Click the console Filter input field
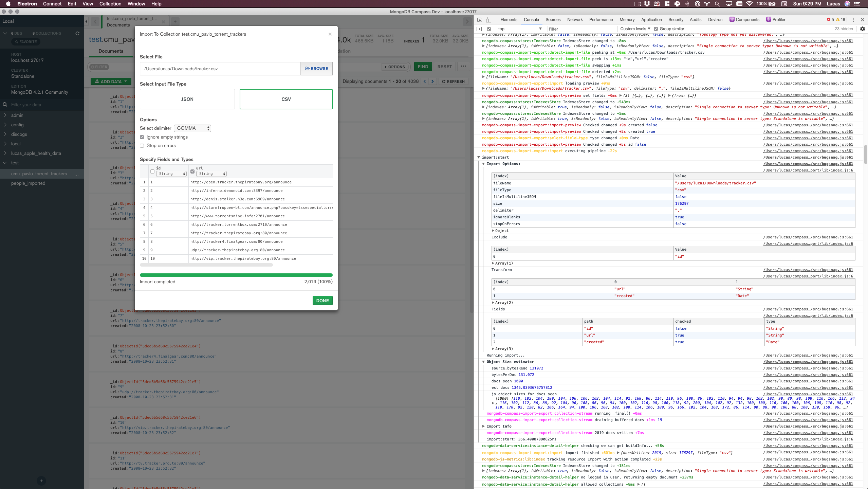Image resolution: width=868 pixels, height=489 pixels. pyautogui.click(x=582, y=29)
